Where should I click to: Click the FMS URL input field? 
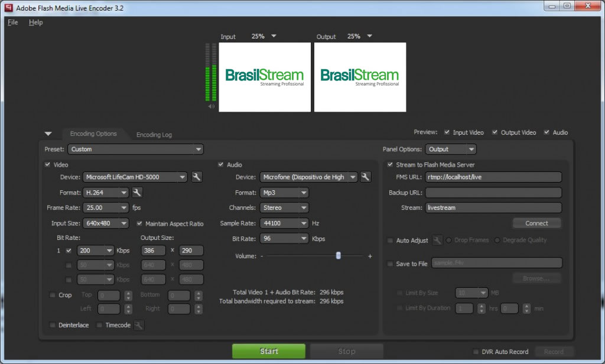[493, 177]
